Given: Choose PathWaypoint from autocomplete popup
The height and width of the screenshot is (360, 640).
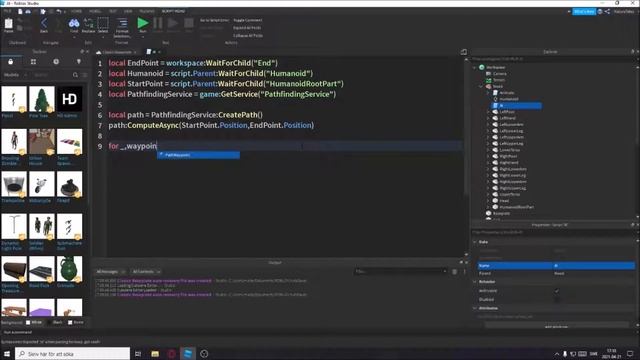Looking at the screenshot, I should point(198,155).
